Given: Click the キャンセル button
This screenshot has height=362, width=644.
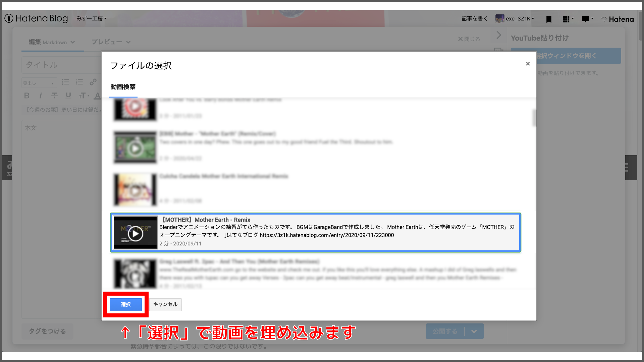Looking at the screenshot, I should (x=165, y=304).
